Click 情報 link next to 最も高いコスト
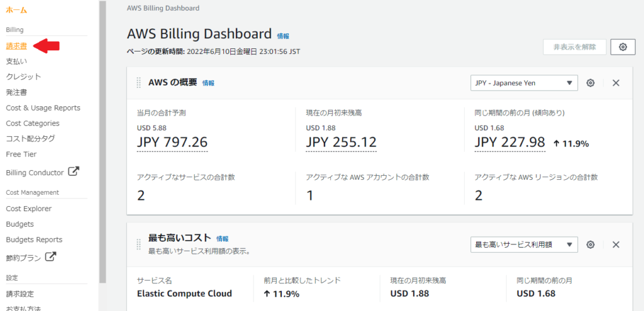Viewport: 644px width, 311px height. (x=223, y=239)
